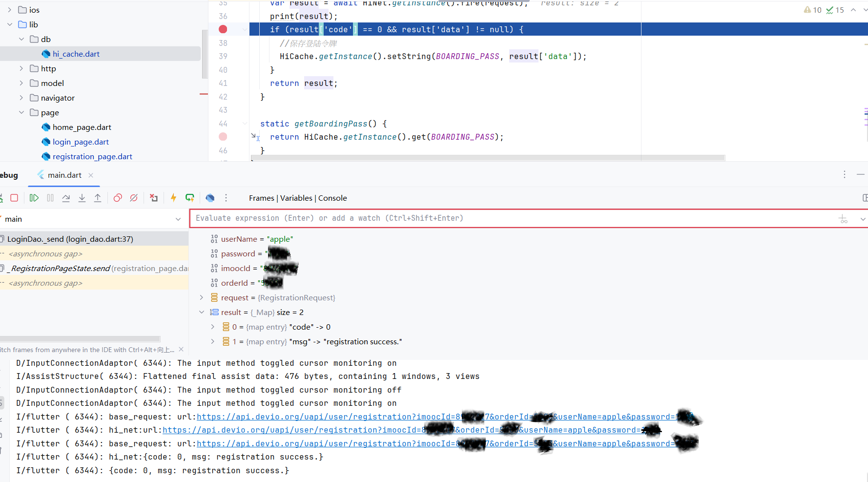Click the editor horizontal scrollbar
The width and height of the screenshot is (868, 482).
pyautogui.click(x=488, y=158)
